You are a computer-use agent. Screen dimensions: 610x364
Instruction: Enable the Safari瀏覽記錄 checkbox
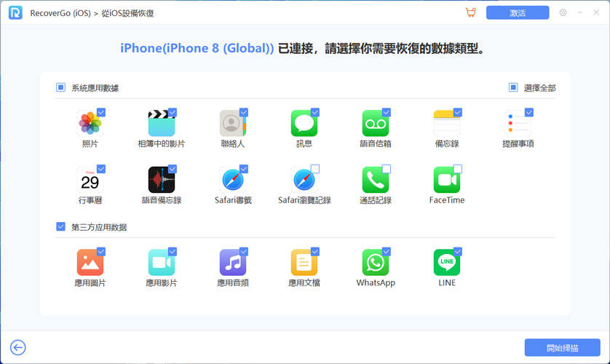314,169
